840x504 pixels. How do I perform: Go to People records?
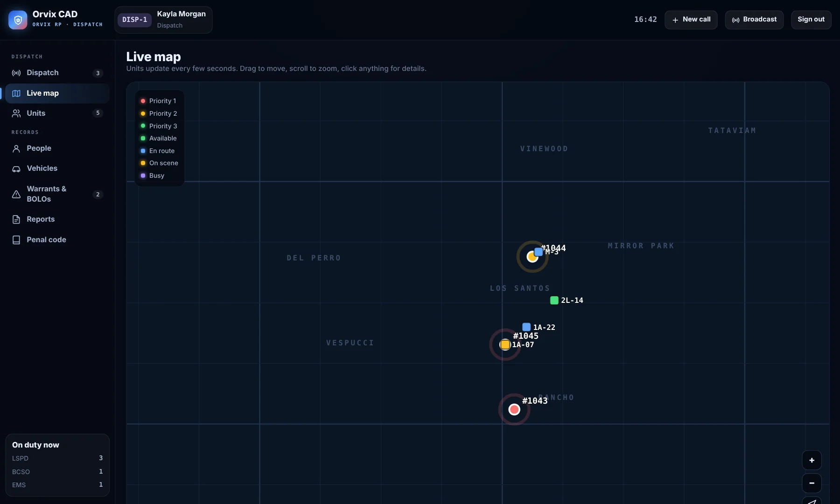pos(57,148)
